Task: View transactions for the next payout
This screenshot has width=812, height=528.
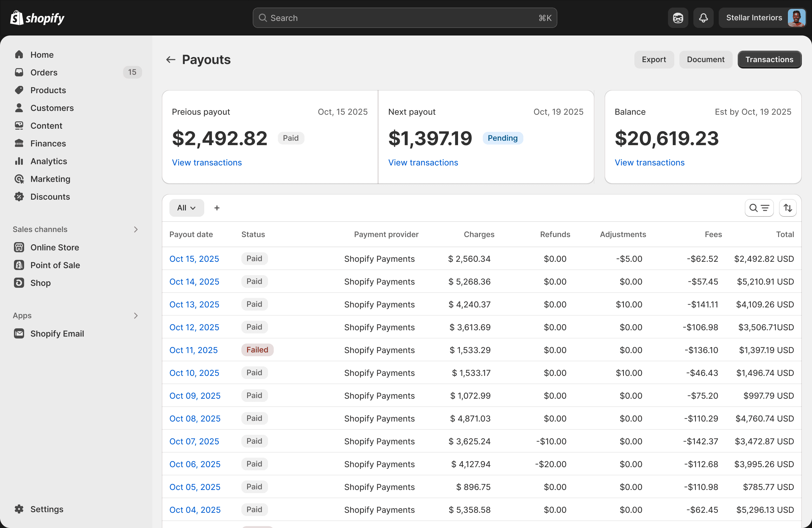Action: coord(423,162)
